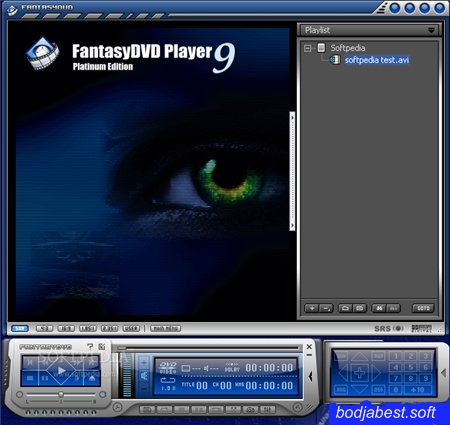Screen dimensions: 450x425
Task: Collapse the control panel with the left arrow
Action: click(310, 376)
